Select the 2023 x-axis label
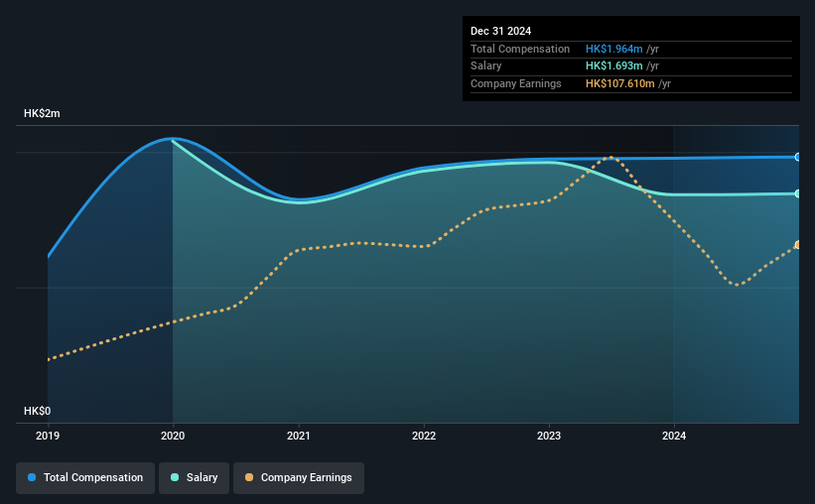Screen dimensions: 815x504 click(x=549, y=436)
